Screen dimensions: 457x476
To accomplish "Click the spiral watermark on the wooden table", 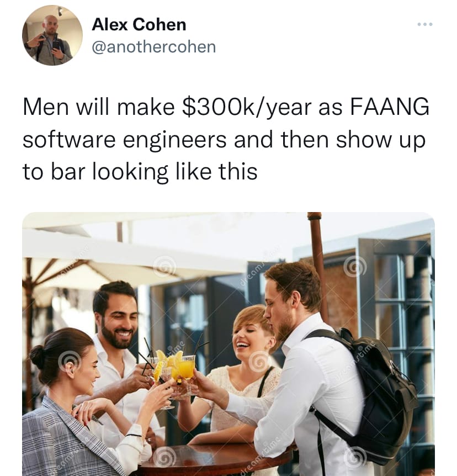I will coord(164,456).
